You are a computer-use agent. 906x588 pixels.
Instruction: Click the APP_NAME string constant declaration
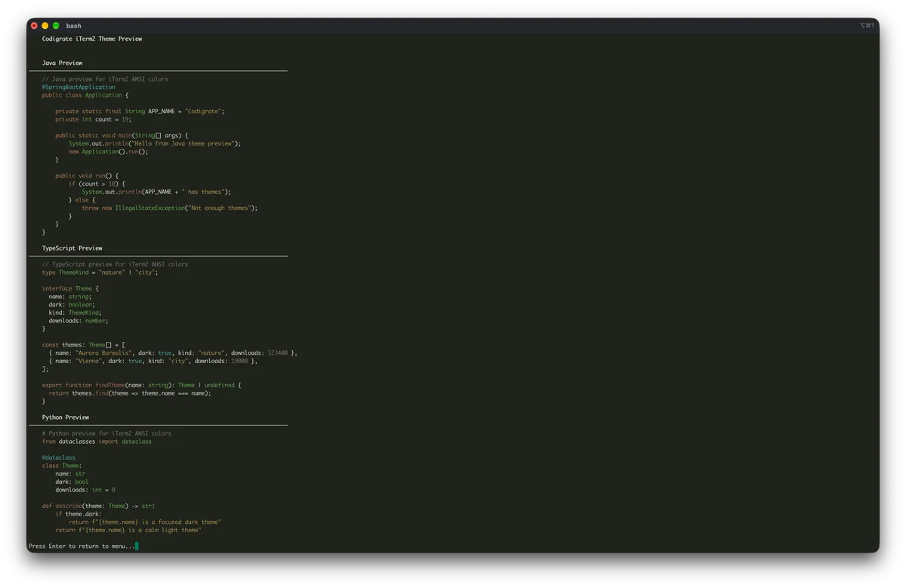click(x=140, y=111)
